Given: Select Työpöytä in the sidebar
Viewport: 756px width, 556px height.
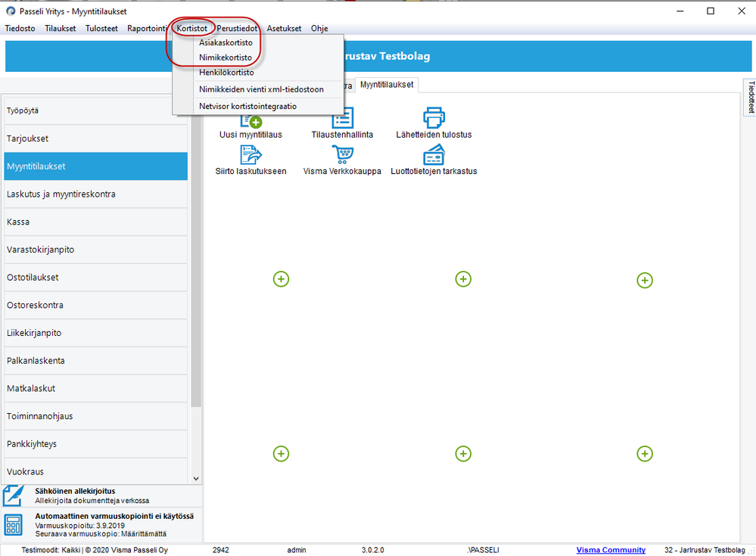Looking at the screenshot, I should pos(95,110).
